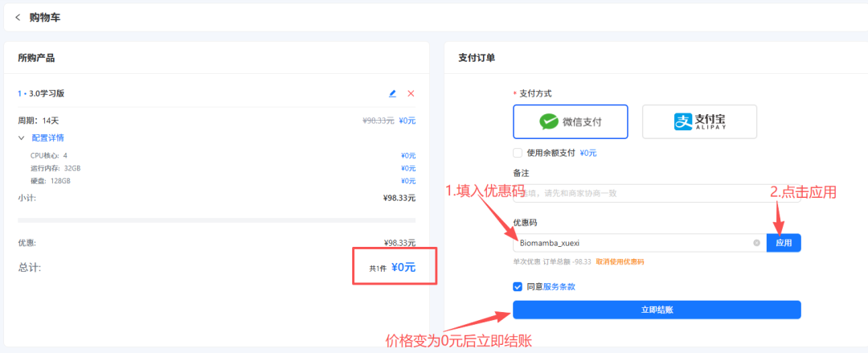Image resolution: width=868 pixels, height=353 pixels.
Task: Click the 购物车 page title
Action: pyautogui.click(x=45, y=18)
